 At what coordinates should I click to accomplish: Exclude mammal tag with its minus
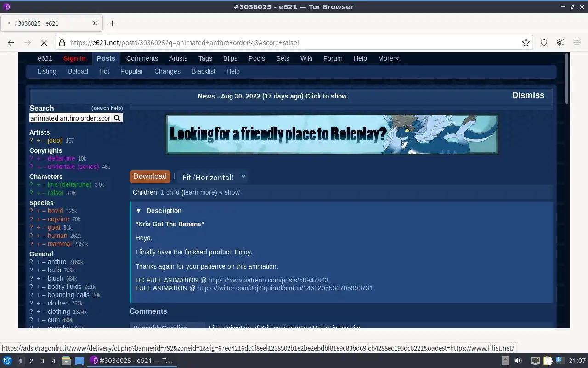tap(44, 244)
